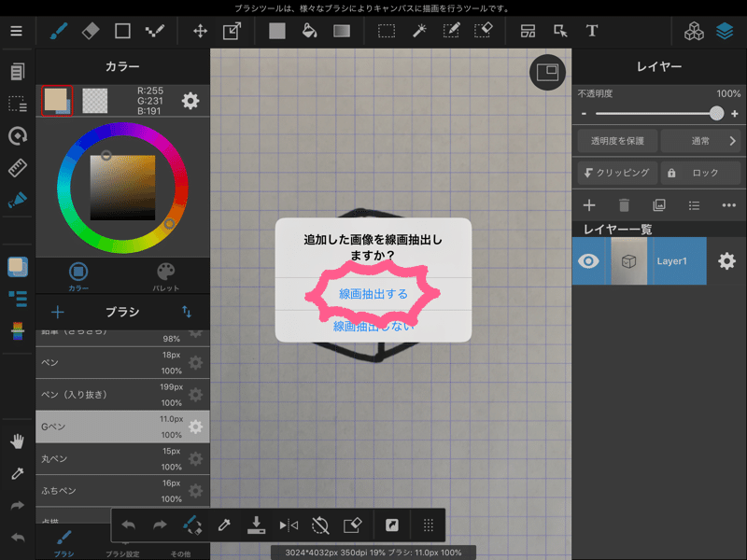Screen dimensions: 747x560
Task: Open Layer1 settings gear
Action: [726, 261]
